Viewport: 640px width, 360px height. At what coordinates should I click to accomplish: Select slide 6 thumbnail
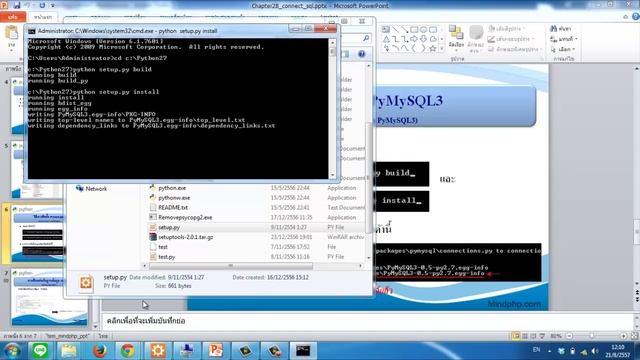point(38,233)
